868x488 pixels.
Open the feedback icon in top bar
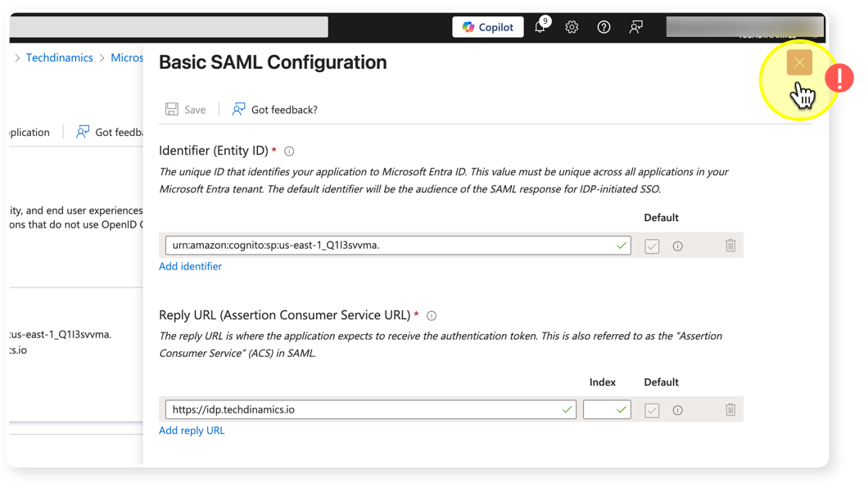point(636,27)
